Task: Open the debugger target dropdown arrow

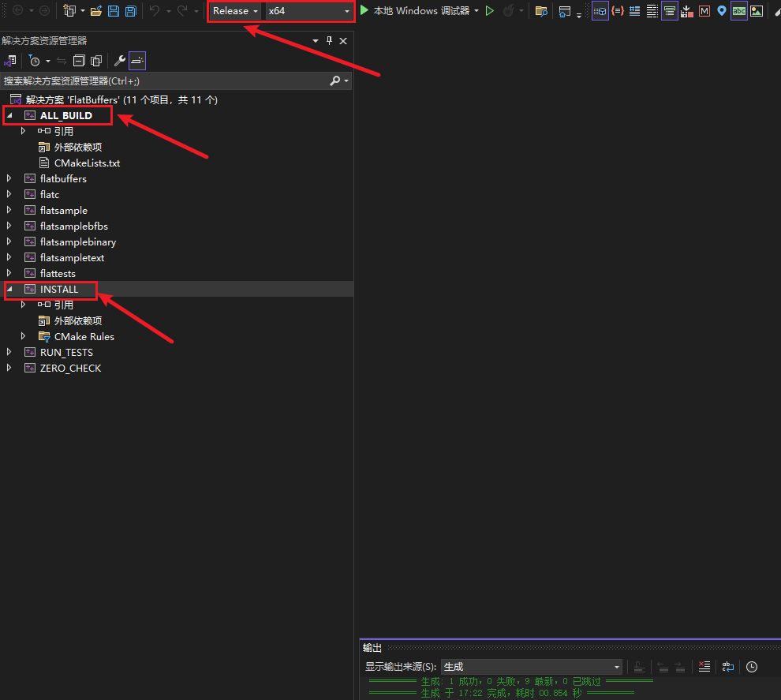Action: click(x=476, y=11)
